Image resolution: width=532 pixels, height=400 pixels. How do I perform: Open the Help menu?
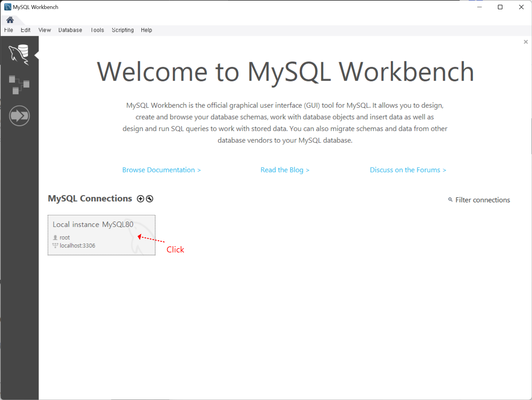tap(146, 30)
